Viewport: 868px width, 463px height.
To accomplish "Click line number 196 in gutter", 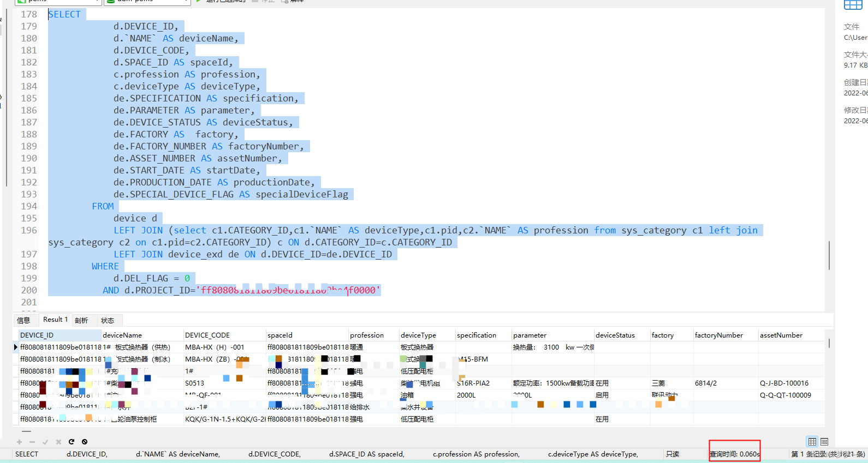I will pos(29,230).
